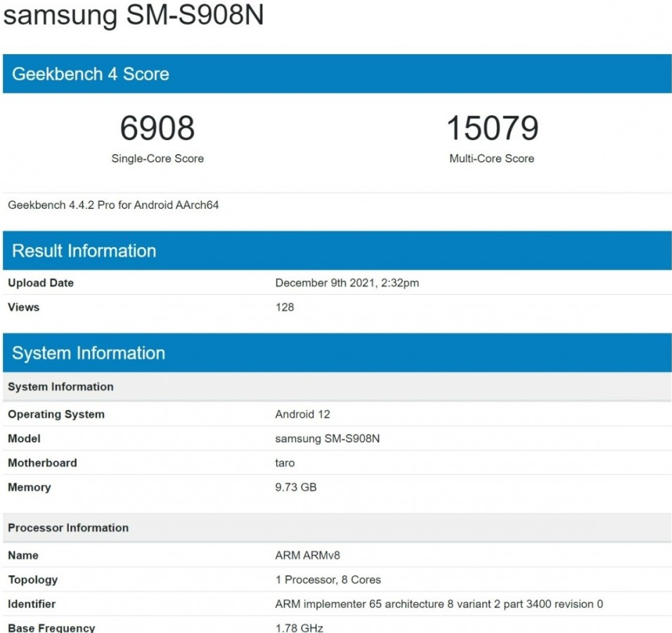Select the views count 128

point(285,307)
